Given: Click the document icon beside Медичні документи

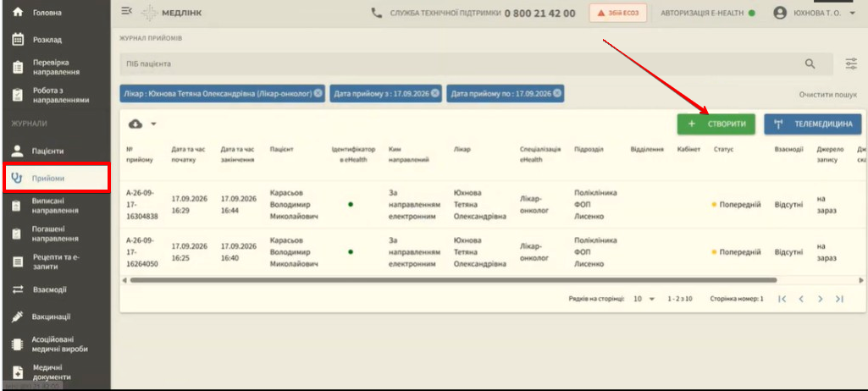Looking at the screenshot, I should [x=18, y=372].
